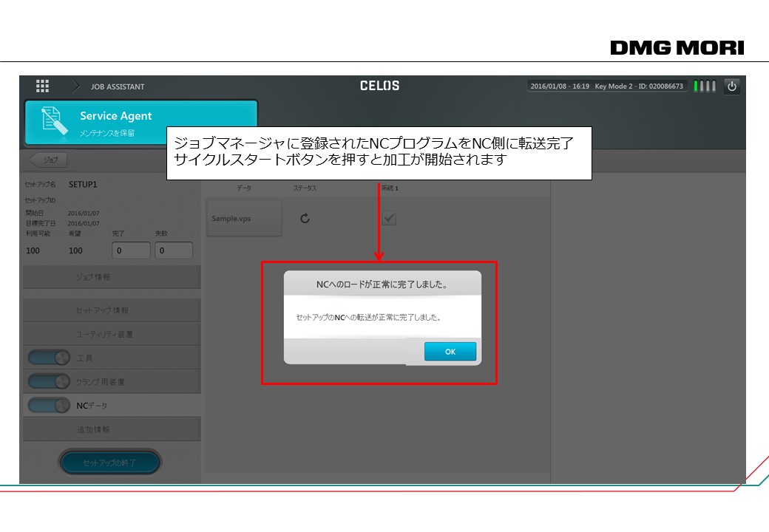This screenshot has height=532, width=769.
Task: Confirm the dialog with OK
Action: (450, 352)
